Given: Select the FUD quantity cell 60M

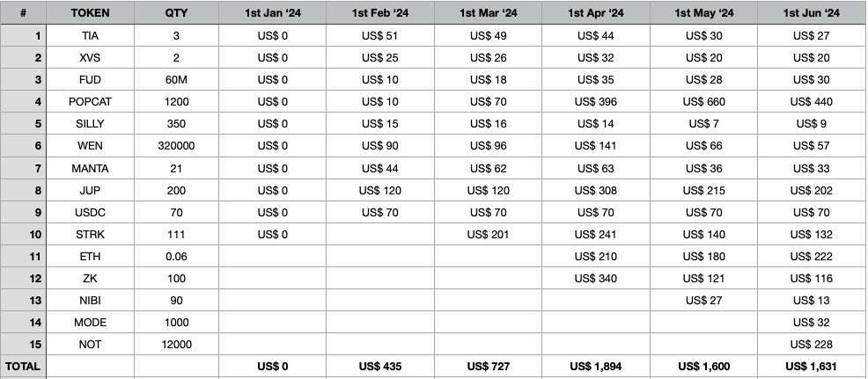Looking at the screenshot, I should (176, 80).
